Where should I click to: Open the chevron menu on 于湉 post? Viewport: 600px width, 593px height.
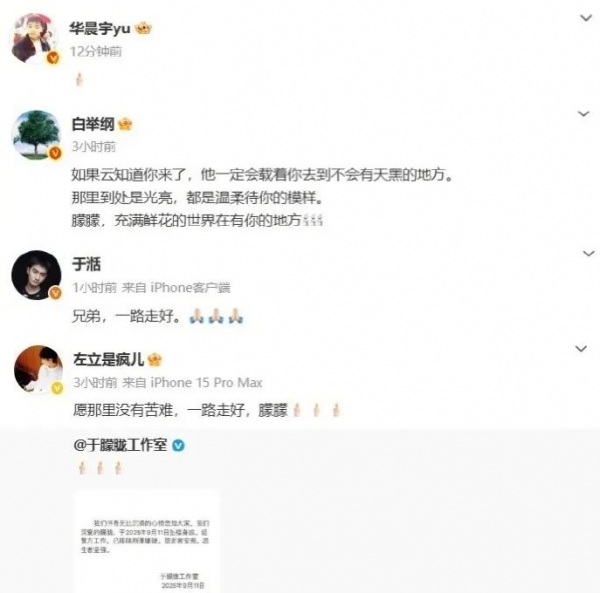pyautogui.click(x=588, y=253)
